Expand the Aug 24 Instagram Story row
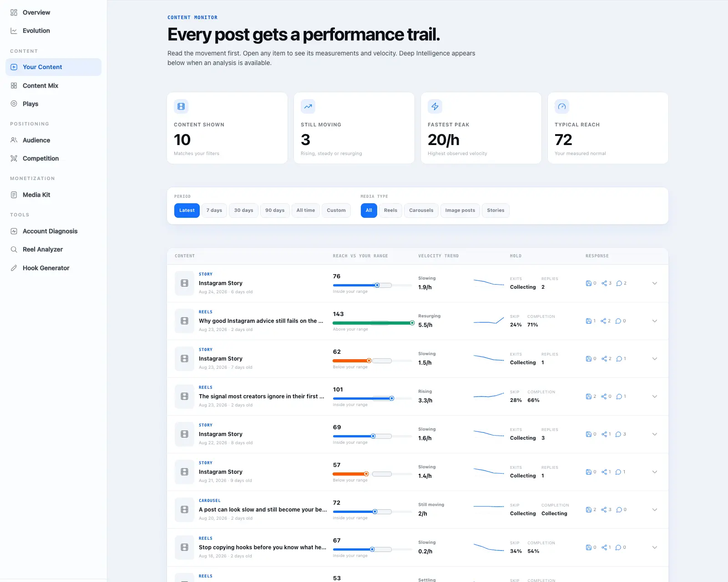Viewport: 728px width, 582px height. 655,283
